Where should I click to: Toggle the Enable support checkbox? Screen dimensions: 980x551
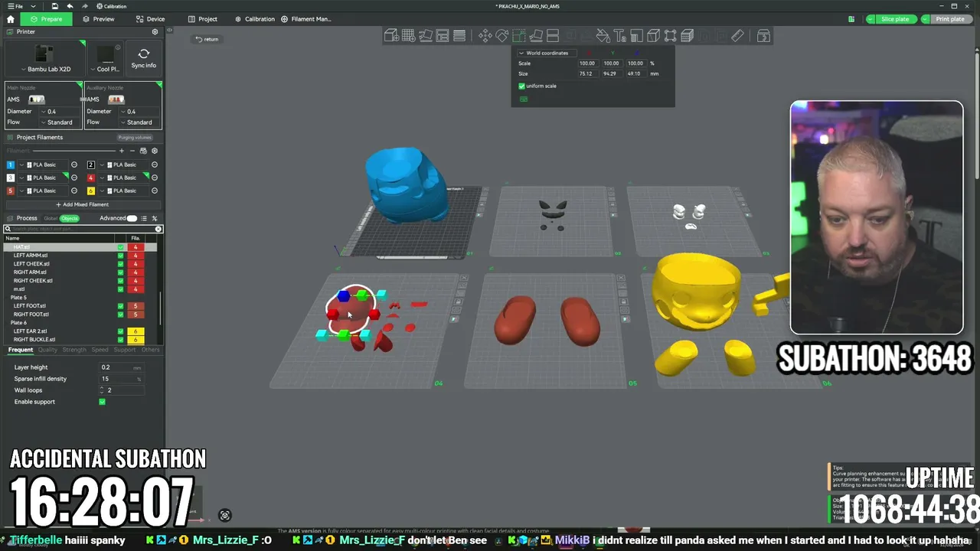102,402
